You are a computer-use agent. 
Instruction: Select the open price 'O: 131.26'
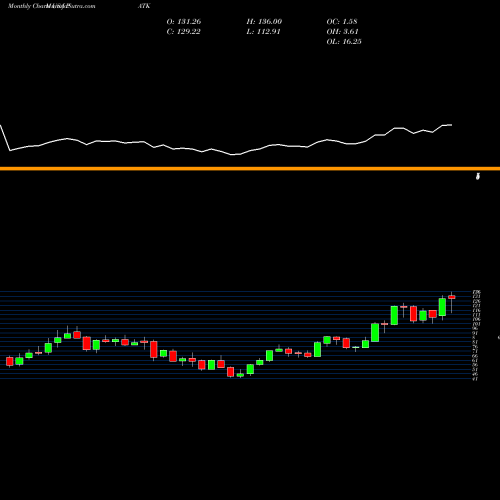click(x=184, y=22)
